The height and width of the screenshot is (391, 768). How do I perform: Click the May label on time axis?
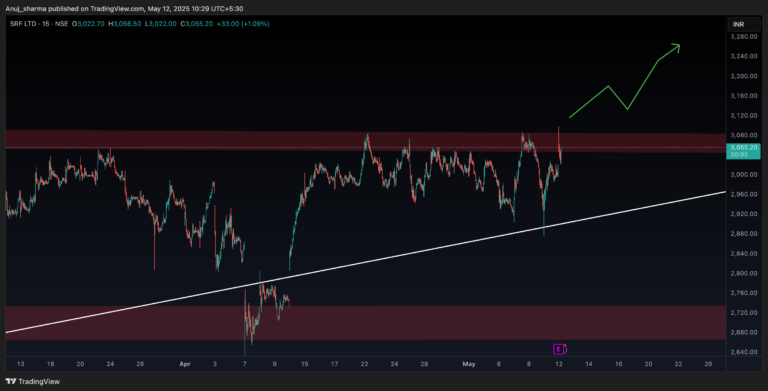coord(469,364)
